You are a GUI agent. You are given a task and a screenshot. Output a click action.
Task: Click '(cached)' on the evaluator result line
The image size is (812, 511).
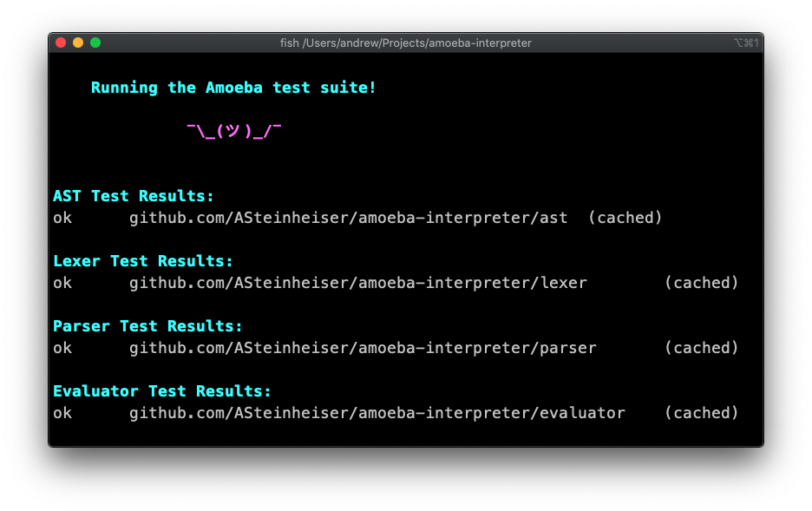701,413
